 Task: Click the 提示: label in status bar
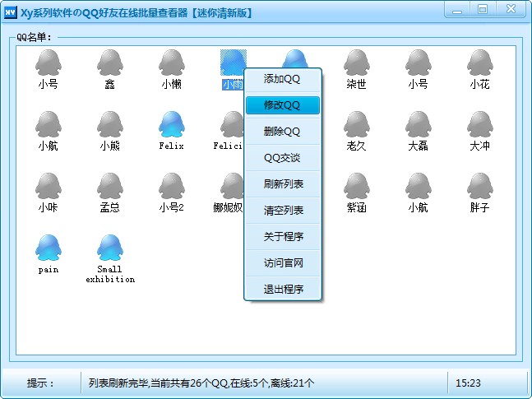point(40,383)
